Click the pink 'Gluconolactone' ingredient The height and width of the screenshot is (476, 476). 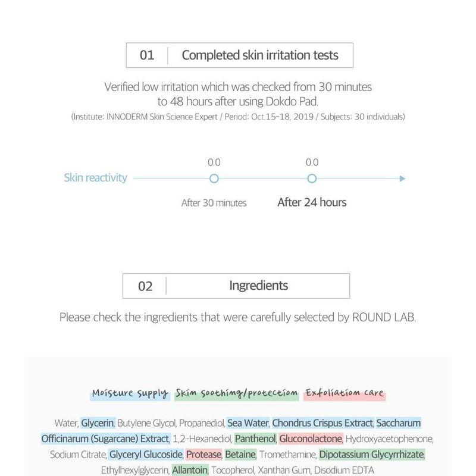311,439
